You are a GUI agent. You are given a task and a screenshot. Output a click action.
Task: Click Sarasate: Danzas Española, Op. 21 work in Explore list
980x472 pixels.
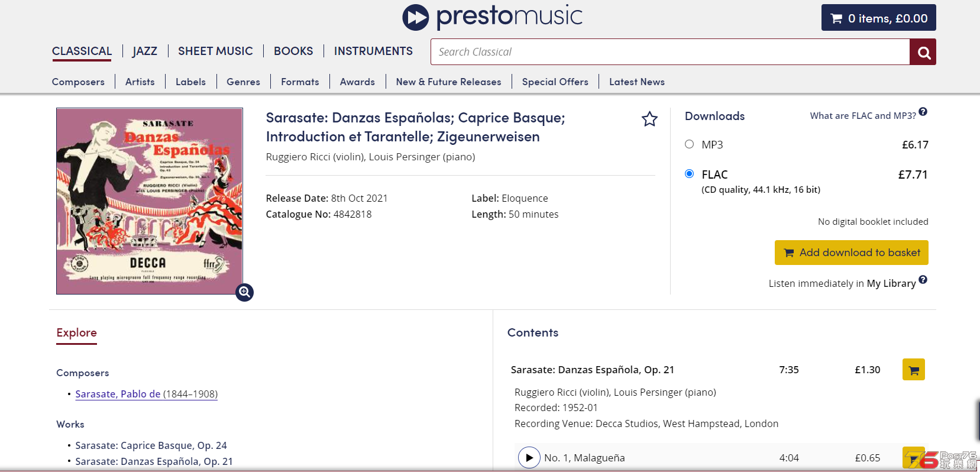(154, 461)
